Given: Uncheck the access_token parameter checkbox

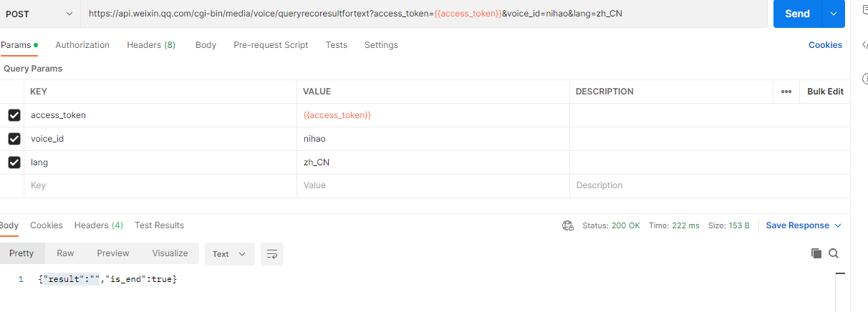Looking at the screenshot, I should [14, 115].
